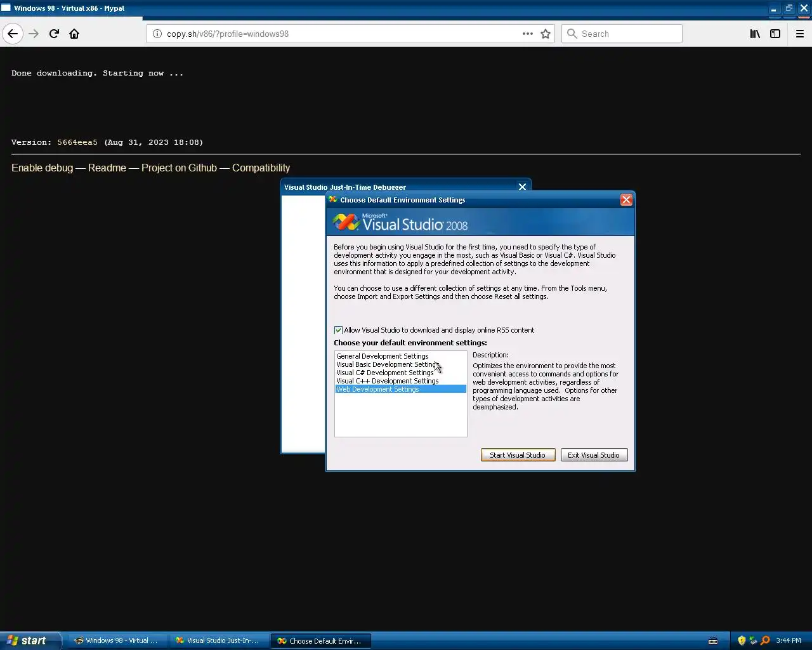Open the browser home page
The height and width of the screenshot is (650, 812).
[74, 34]
